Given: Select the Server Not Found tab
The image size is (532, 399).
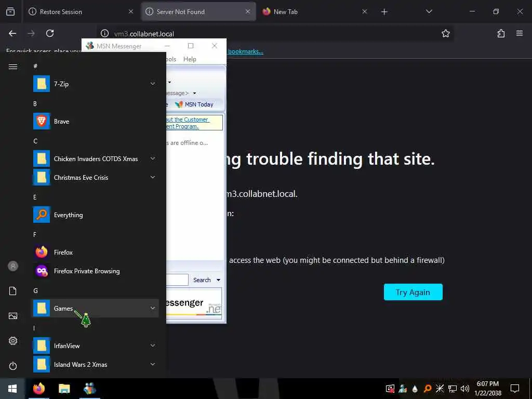Looking at the screenshot, I should tap(198, 11).
